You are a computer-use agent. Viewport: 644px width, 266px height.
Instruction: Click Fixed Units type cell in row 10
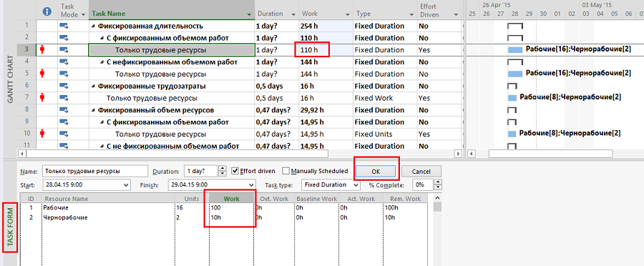[384, 134]
